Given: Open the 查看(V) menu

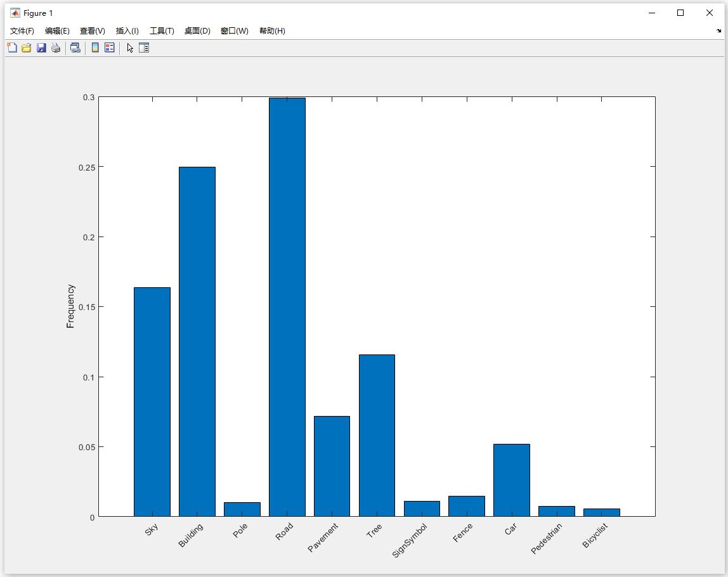Looking at the screenshot, I should pyautogui.click(x=93, y=30).
